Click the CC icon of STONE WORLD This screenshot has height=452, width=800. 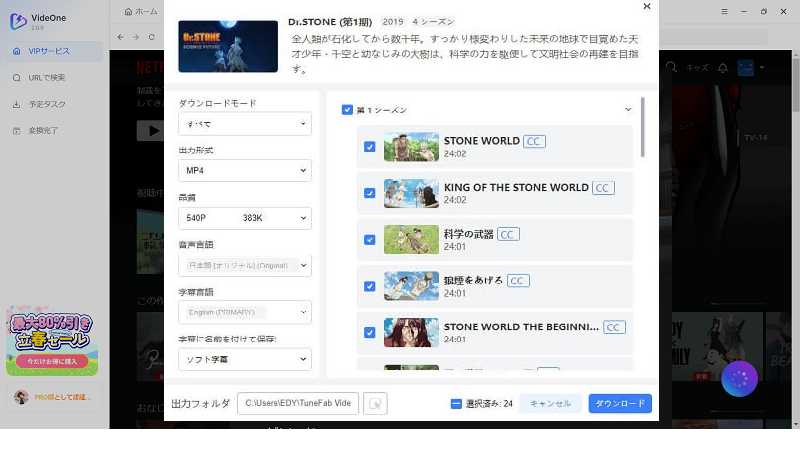pyautogui.click(x=534, y=141)
